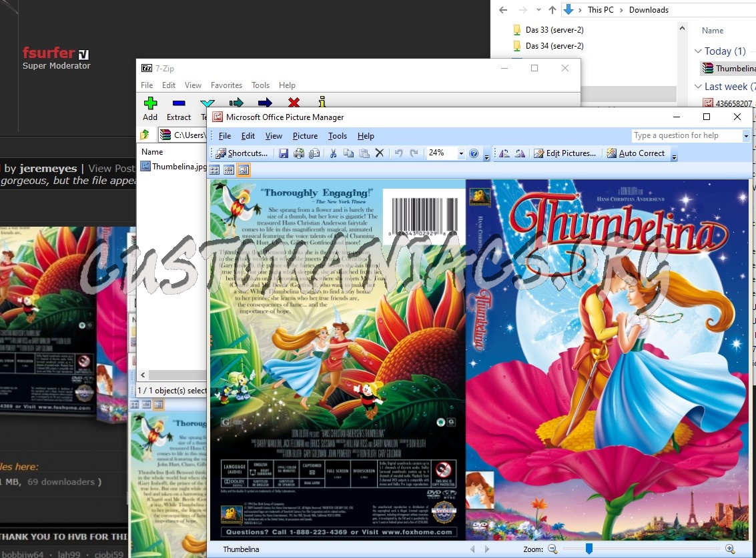Open the Picture Manager Tools menu

pos(338,136)
